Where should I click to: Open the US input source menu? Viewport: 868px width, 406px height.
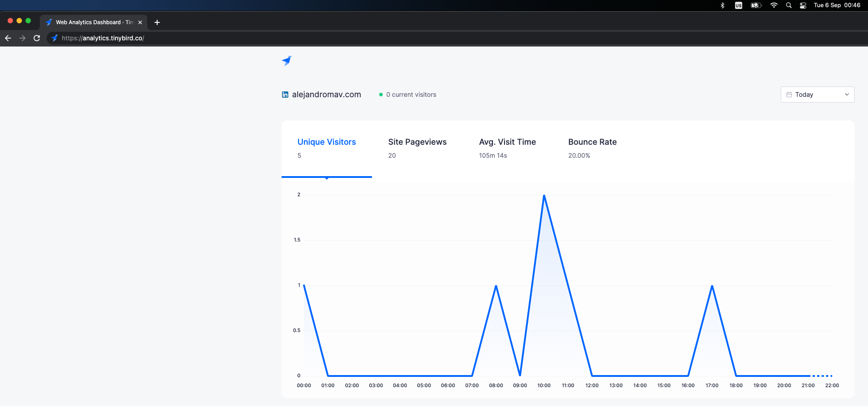739,5
